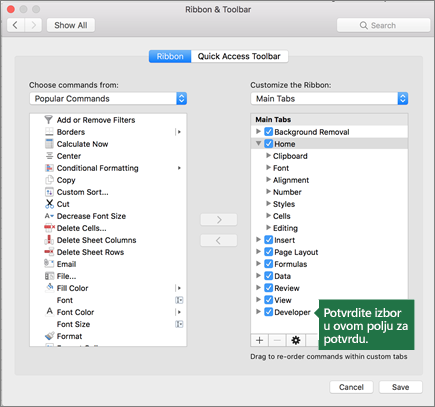Select the Ribbon tab

pos(170,56)
